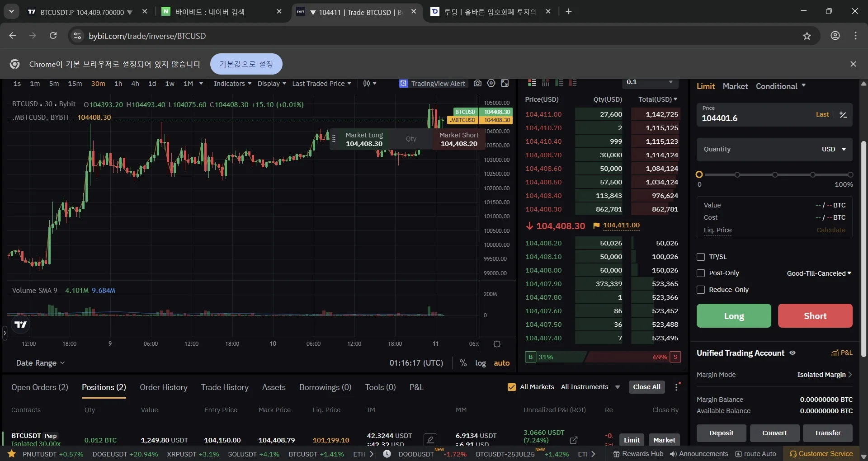Select the 1h chart timeframe

coord(118,84)
